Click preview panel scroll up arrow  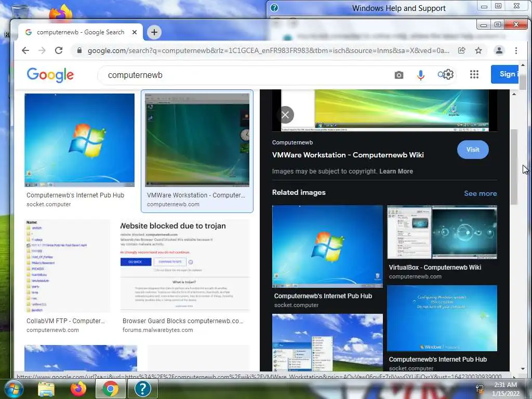point(514,94)
